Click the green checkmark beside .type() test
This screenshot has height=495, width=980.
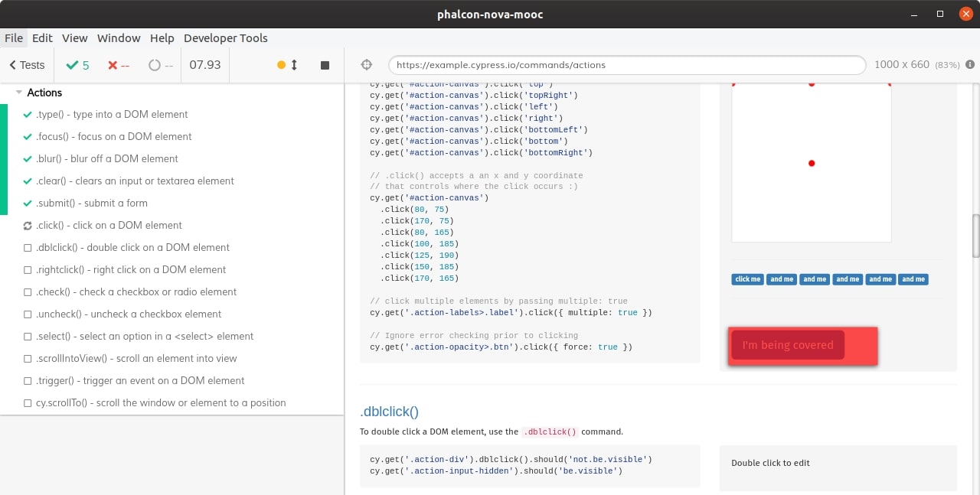[x=27, y=114]
